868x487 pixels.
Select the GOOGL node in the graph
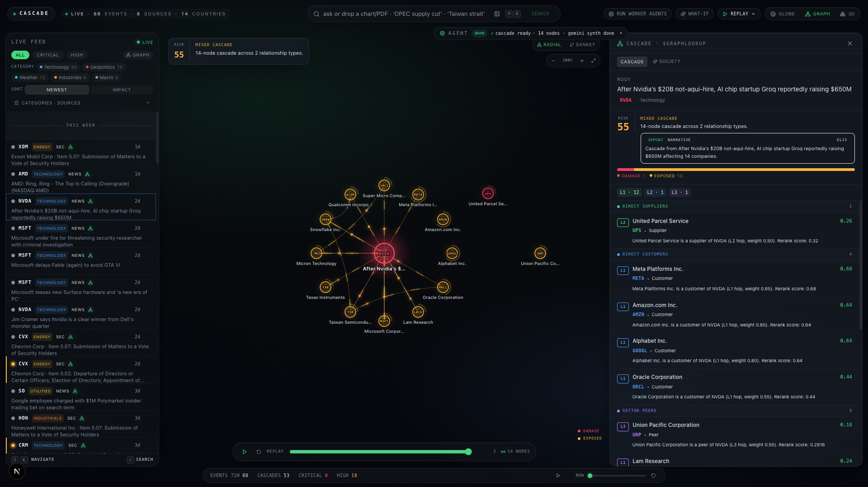point(452,253)
